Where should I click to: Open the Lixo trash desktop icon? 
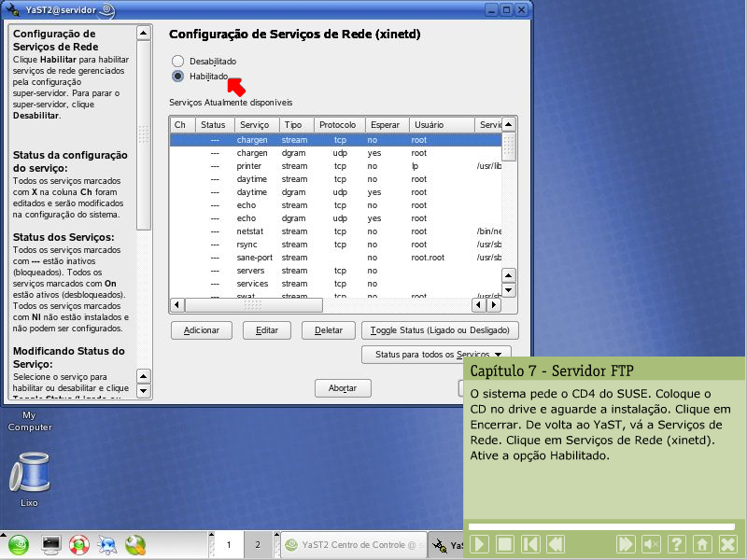click(29, 474)
